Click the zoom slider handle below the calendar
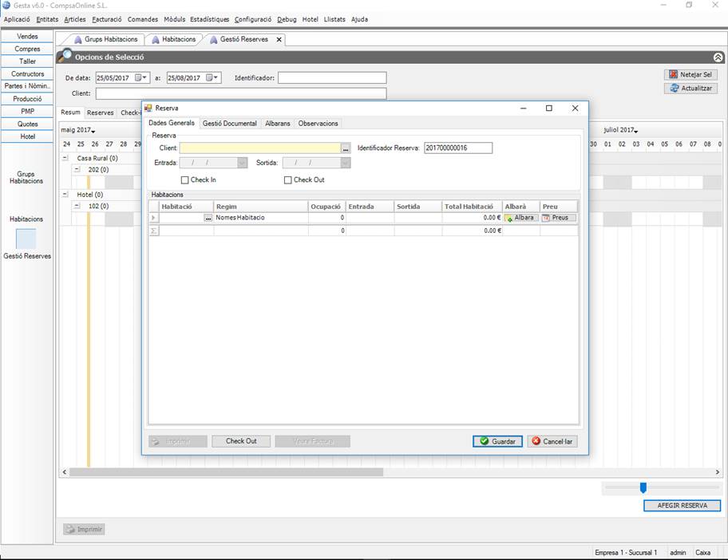Screen dimensions: 728x560 (x=643, y=487)
